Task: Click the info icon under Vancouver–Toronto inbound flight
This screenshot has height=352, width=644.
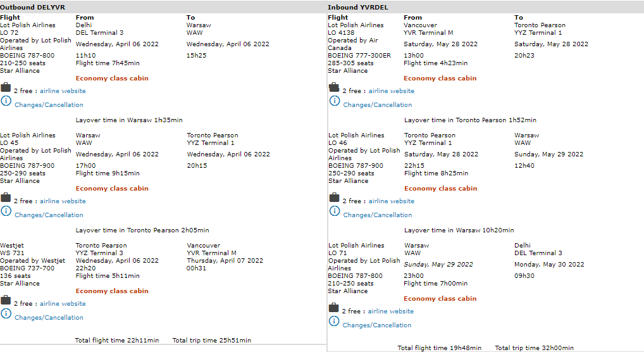Action: tap(334, 101)
